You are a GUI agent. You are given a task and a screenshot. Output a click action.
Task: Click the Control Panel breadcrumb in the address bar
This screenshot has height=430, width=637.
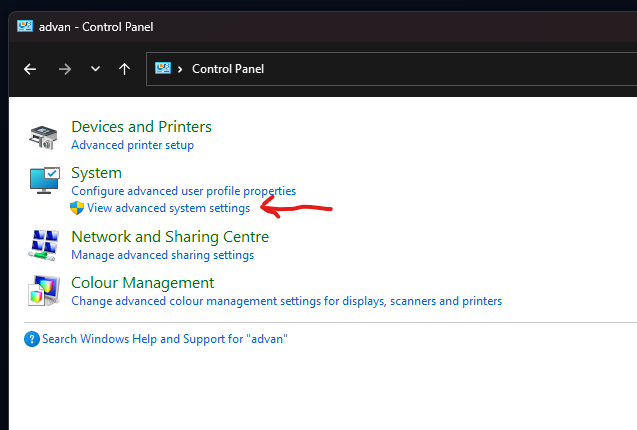pos(228,69)
